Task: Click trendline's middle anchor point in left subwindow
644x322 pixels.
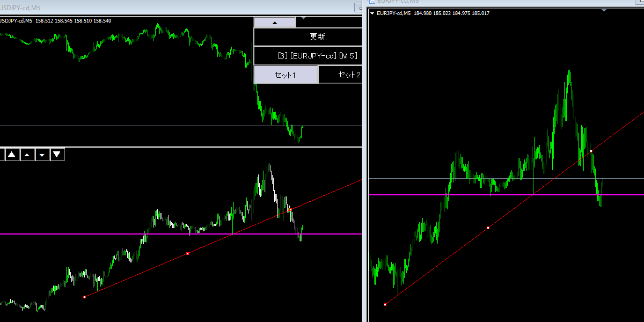Action: [x=187, y=253]
